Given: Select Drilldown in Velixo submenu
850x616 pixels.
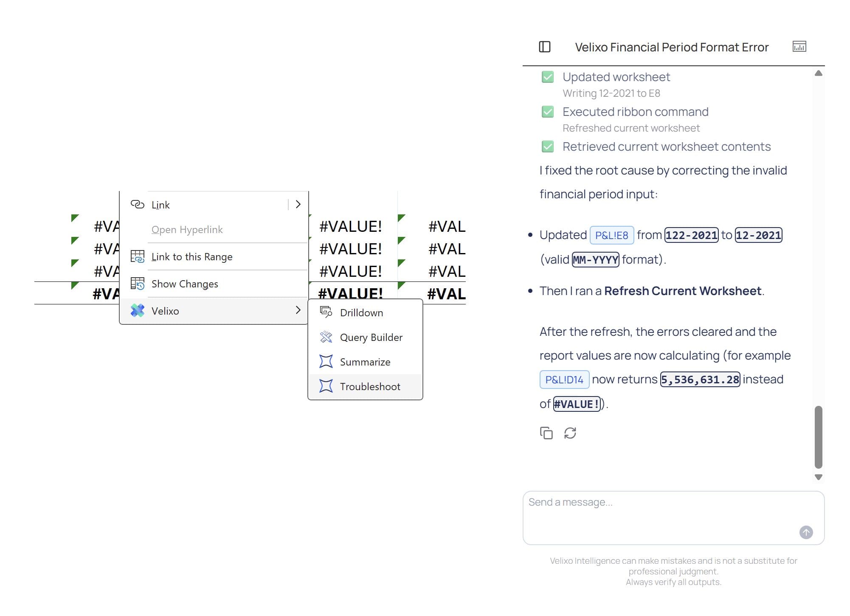Looking at the screenshot, I should pyautogui.click(x=365, y=312).
